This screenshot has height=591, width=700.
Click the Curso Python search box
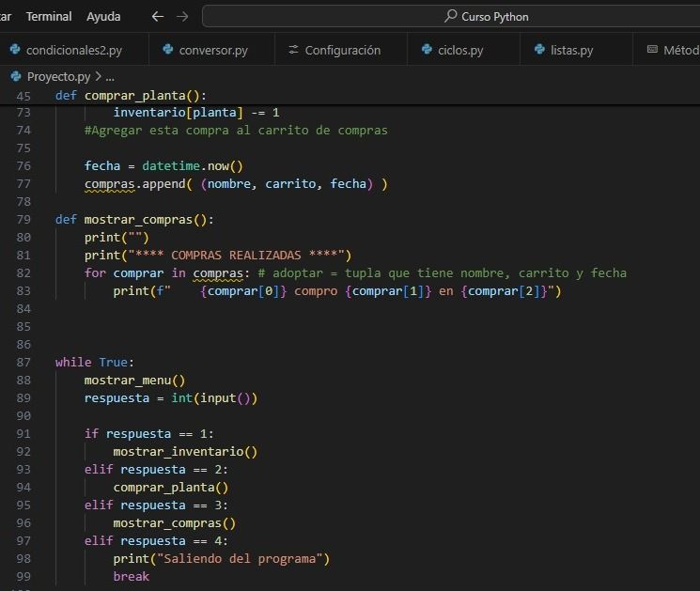click(451, 17)
